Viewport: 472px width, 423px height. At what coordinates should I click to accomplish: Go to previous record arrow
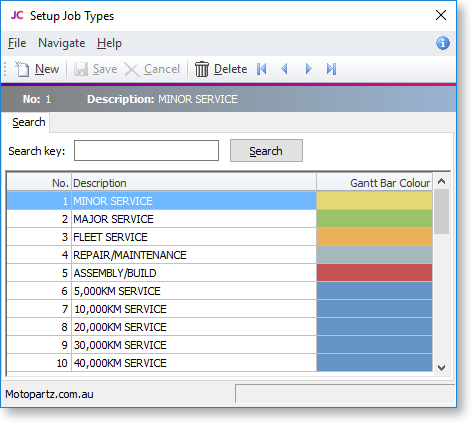[x=284, y=69]
